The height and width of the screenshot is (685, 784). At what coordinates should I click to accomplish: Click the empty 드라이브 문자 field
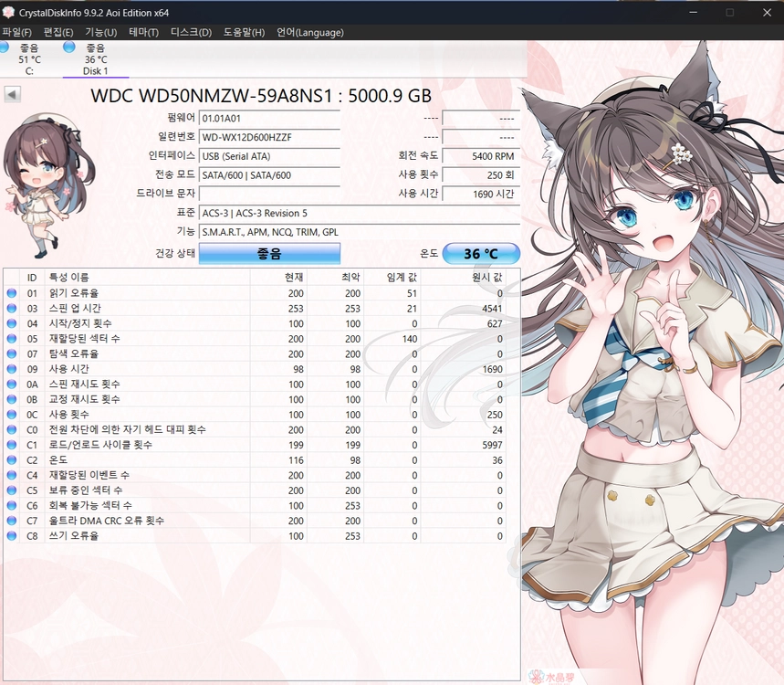[269, 194]
